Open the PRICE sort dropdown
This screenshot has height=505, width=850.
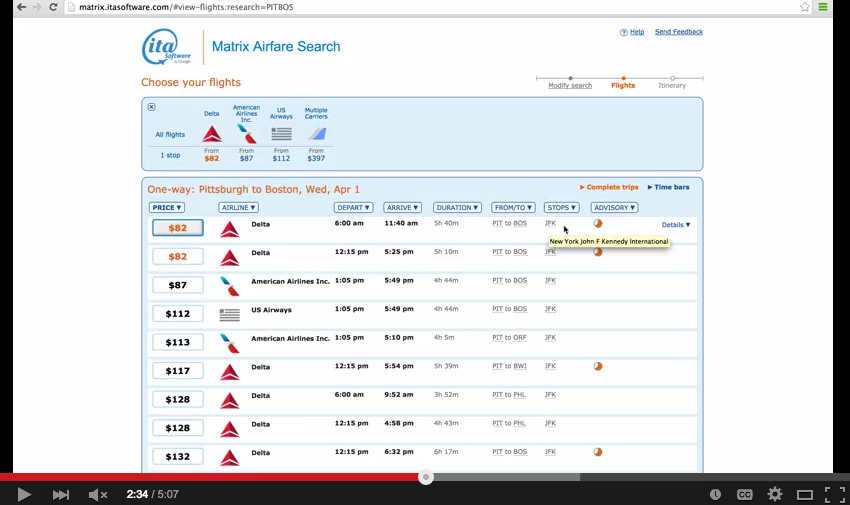(x=167, y=208)
